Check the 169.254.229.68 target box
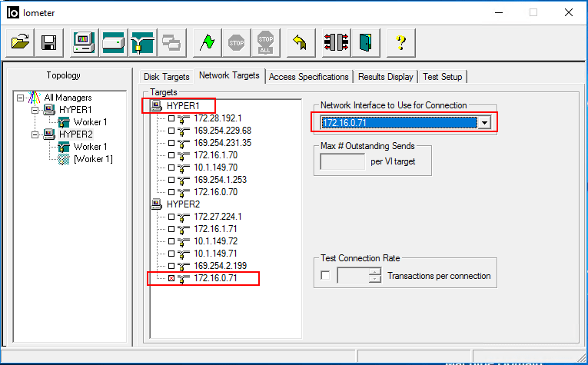This screenshot has height=365, width=588. tap(171, 131)
